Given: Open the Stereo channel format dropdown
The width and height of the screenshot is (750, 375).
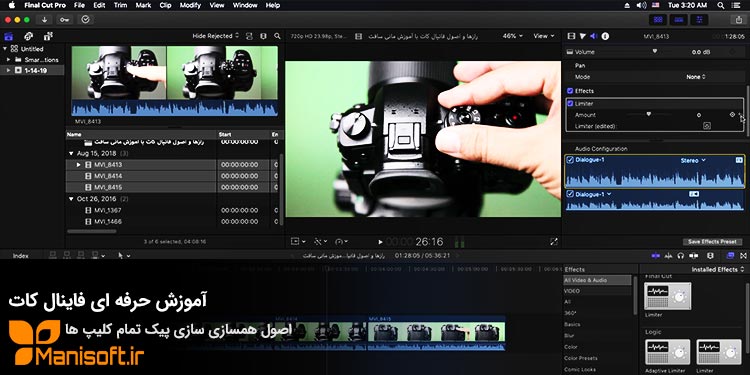Looking at the screenshot, I should [x=693, y=161].
